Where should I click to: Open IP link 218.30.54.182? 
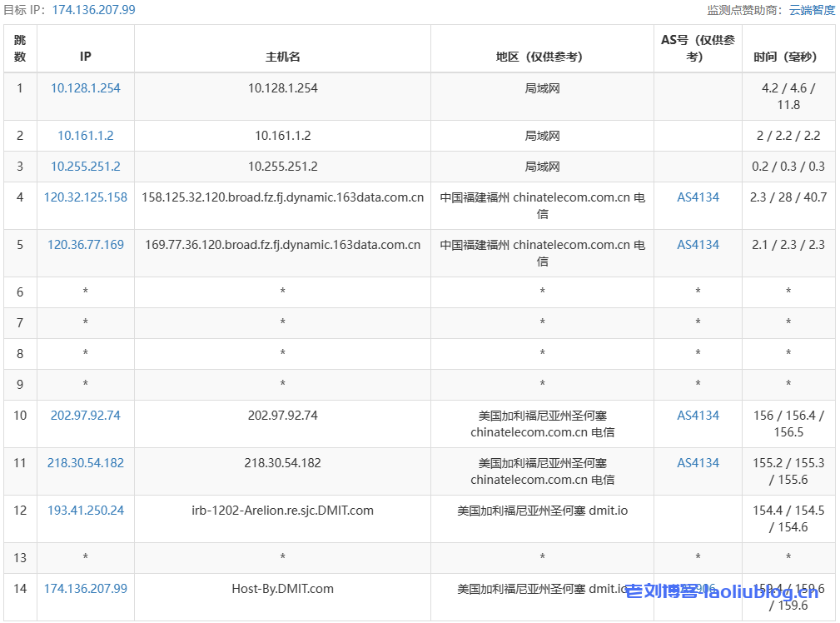click(86, 462)
